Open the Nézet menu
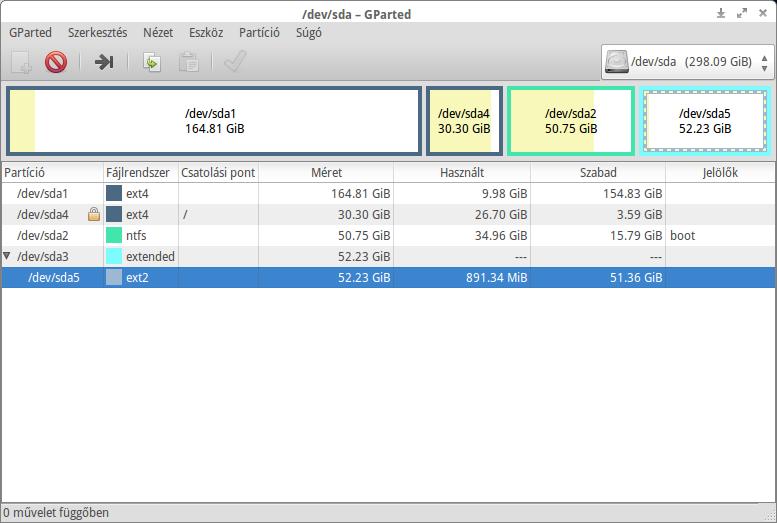Image resolution: width=777 pixels, height=523 pixels. [158, 33]
